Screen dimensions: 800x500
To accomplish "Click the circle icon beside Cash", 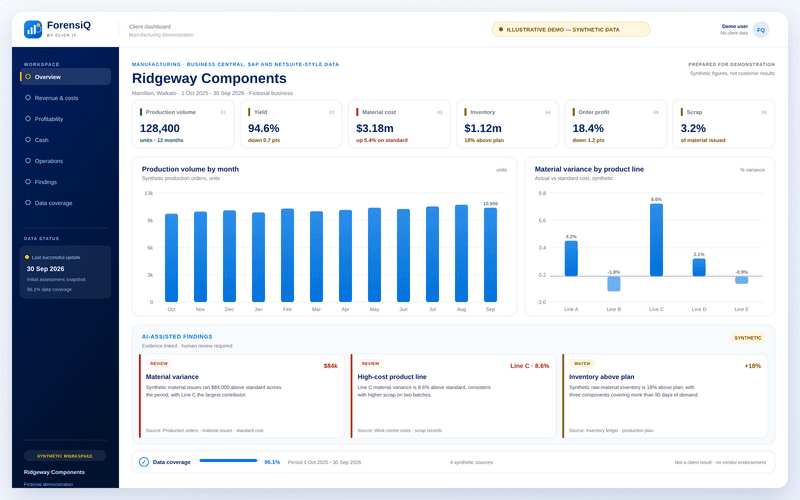I will 28,139.
